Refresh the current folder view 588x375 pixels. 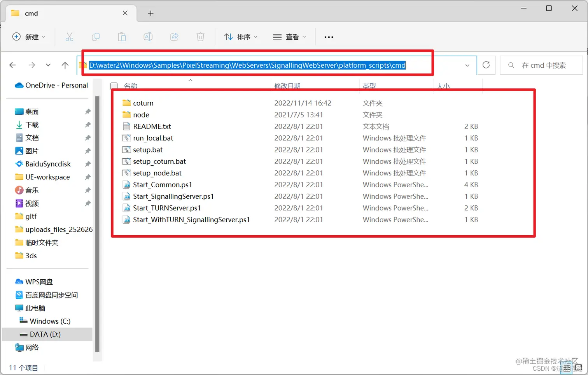486,65
